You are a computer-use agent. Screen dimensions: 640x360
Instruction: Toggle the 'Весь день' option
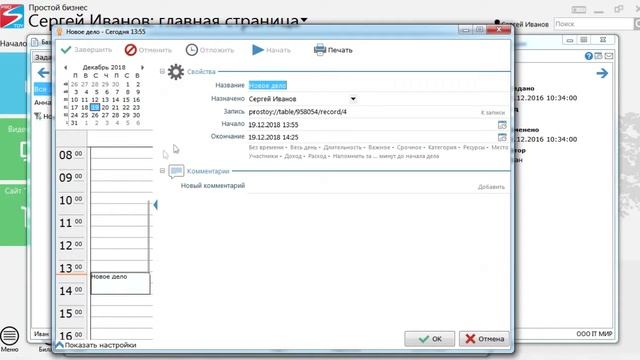303,147
